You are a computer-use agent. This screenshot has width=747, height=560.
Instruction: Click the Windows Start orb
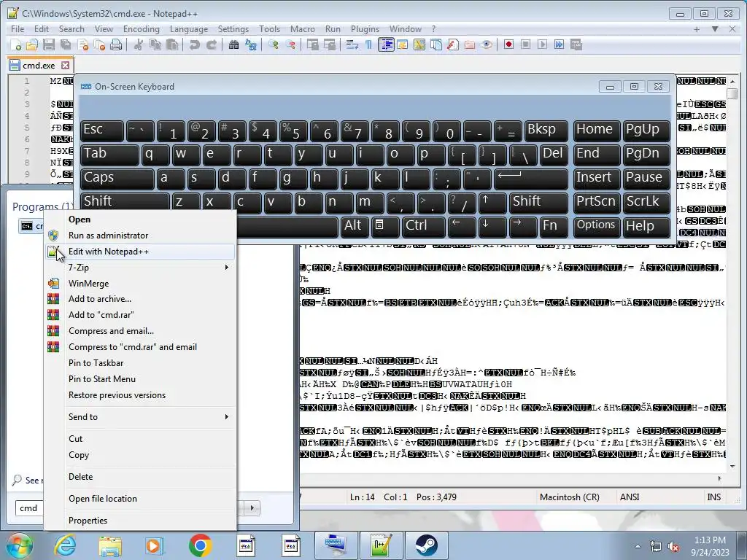pyautogui.click(x=20, y=546)
